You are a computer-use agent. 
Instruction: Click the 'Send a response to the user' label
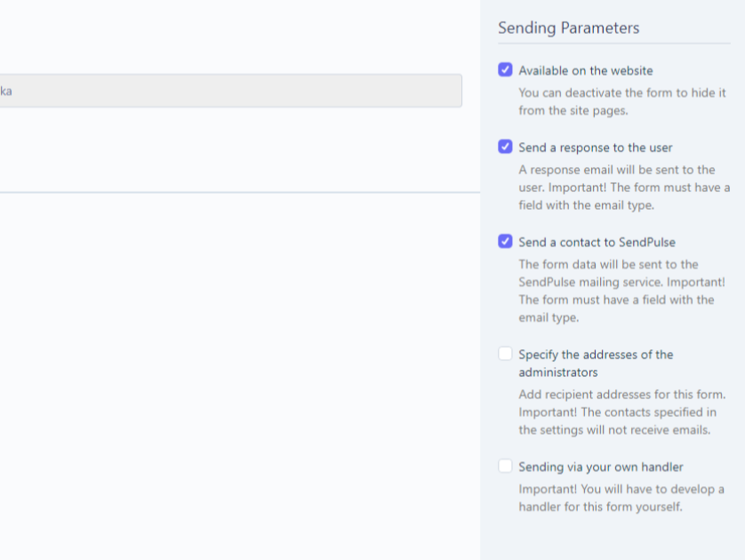(596, 148)
